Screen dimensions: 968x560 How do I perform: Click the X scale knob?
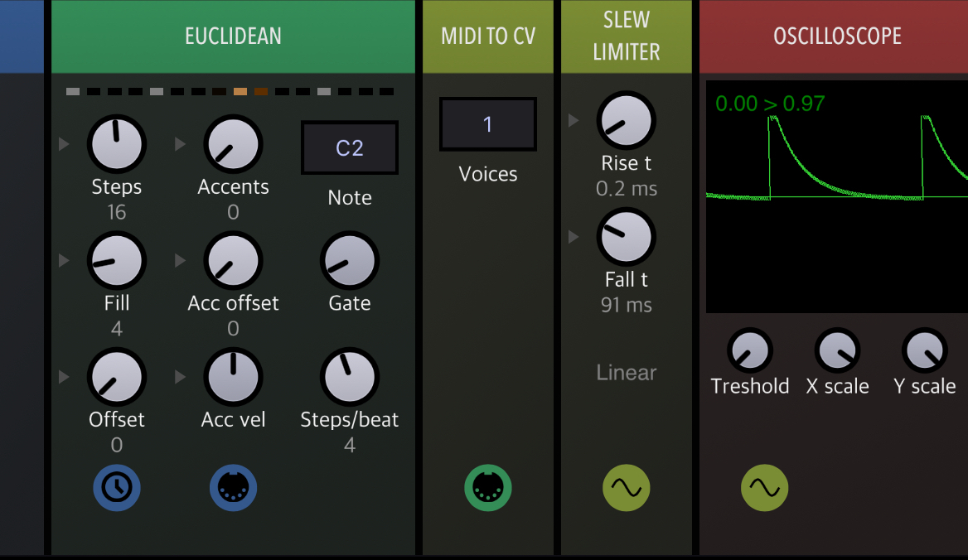click(838, 350)
